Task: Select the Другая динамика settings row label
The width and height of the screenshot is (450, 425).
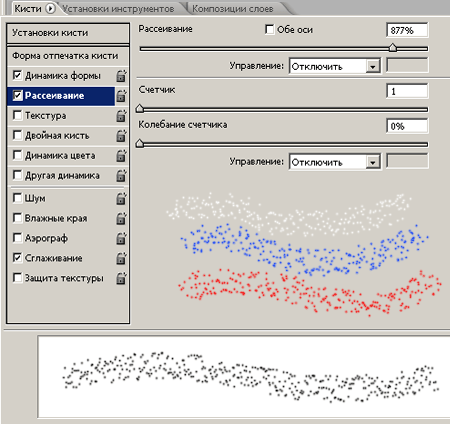Action: [62, 176]
